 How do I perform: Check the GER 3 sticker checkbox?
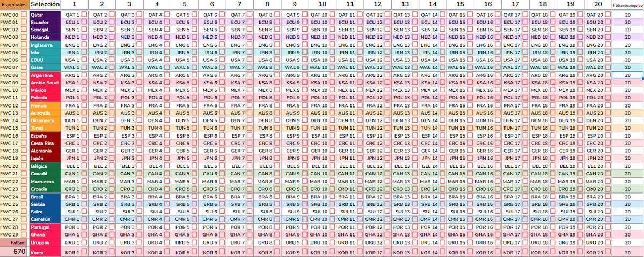coord(140,151)
